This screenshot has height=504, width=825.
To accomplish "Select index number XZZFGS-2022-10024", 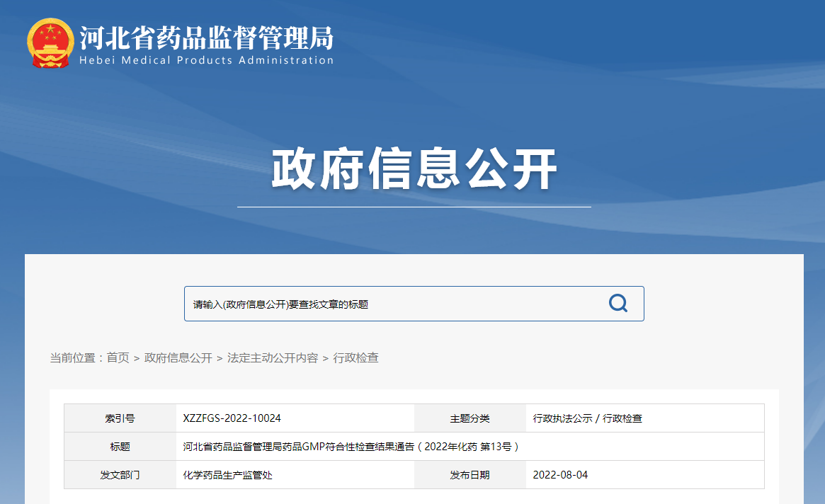I will pos(232,418).
